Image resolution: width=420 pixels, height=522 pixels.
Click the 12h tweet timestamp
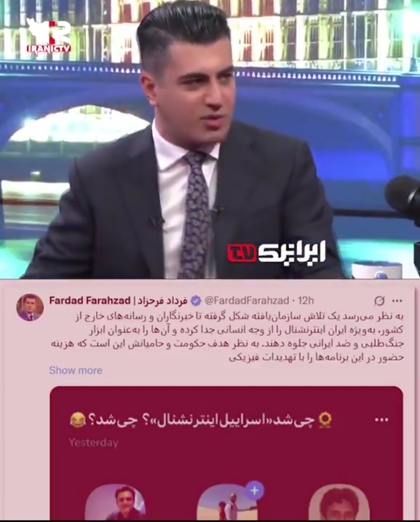point(306,301)
